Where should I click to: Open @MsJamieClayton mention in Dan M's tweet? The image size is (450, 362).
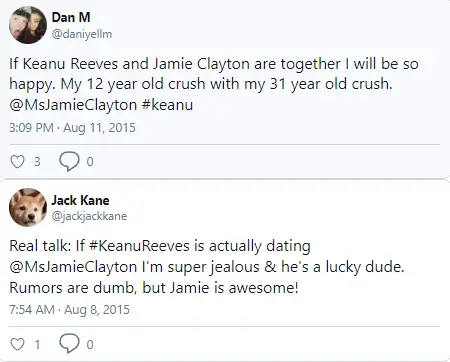pos(73,105)
